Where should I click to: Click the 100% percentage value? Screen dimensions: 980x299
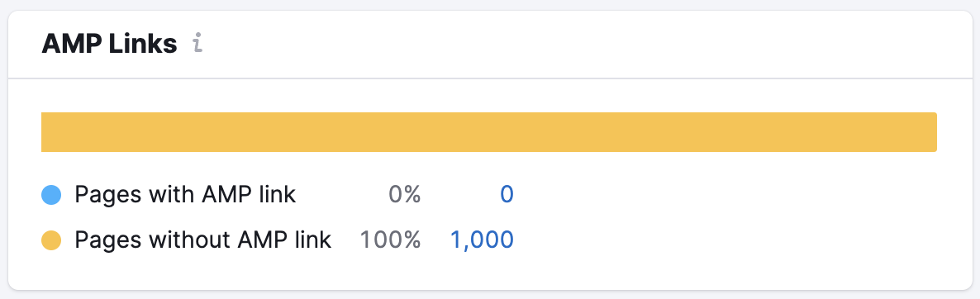(390, 240)
